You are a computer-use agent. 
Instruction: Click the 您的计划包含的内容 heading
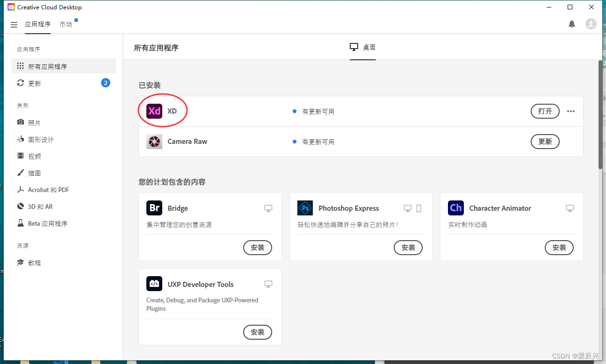click(172, 182)
